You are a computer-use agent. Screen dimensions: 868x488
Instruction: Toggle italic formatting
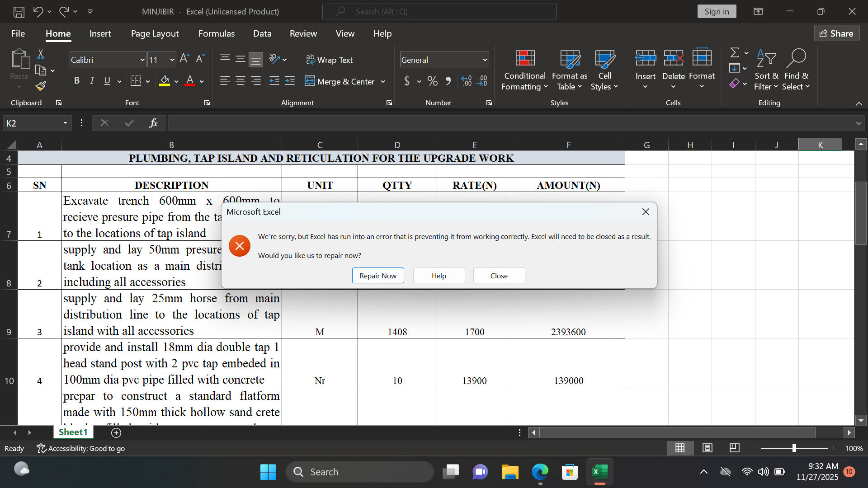click(x=92, y=80)
